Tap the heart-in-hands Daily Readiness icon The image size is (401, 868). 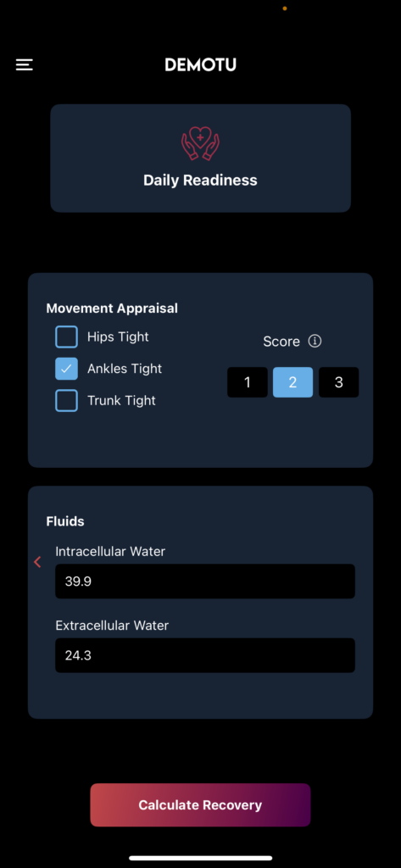[200, 143]
